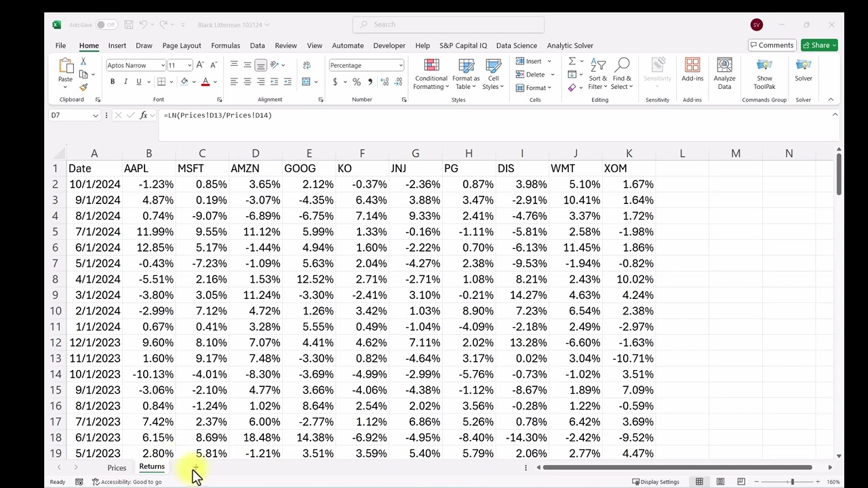Click the Save icon in title bar

pyautogui.click(x=128, y=24)
